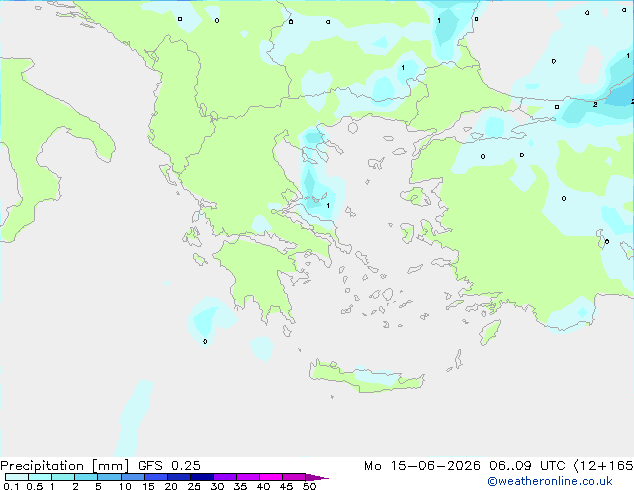Pick the 45–50 mm legend swatch
This screenshot has height=490, width=634.
point(294,477)
